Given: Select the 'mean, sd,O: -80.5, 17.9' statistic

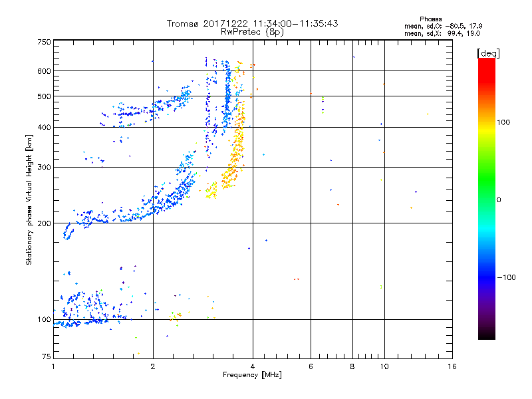Looking at the screenshot, I should [443, 26].
